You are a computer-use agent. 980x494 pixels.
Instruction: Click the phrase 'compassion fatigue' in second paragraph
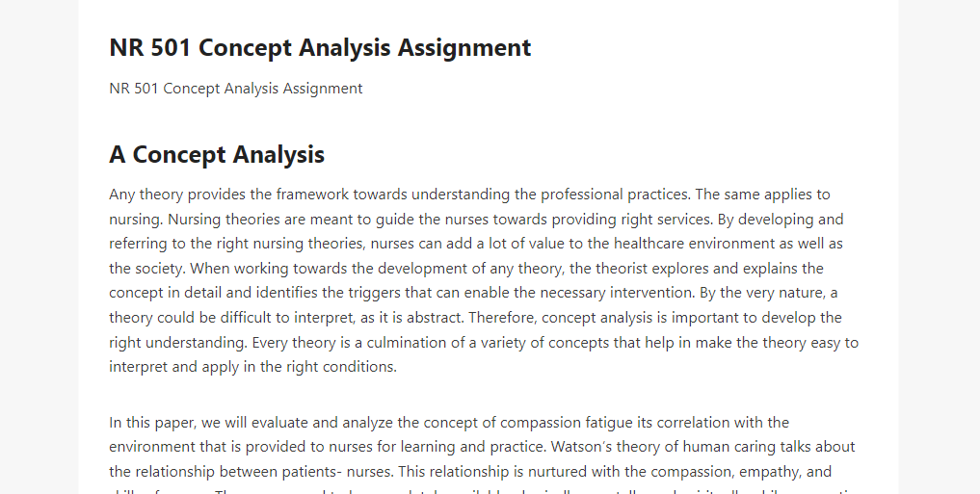[567, 423]
